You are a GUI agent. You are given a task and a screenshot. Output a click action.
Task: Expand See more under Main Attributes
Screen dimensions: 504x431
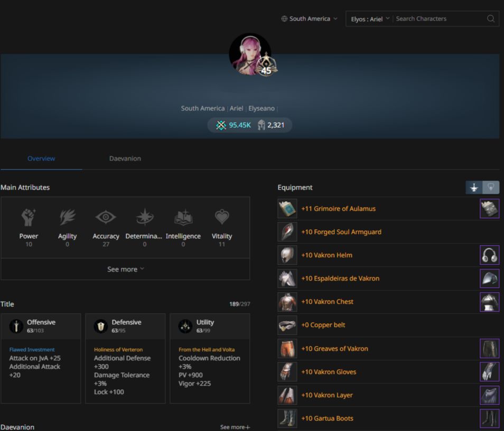coord(125,269)
